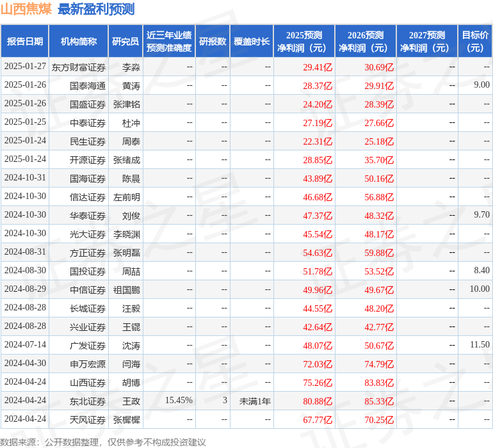Viewport: 493px width, 448px height.
Task: Click the 80.88亿 profit value
Action: tap(318, 401)
